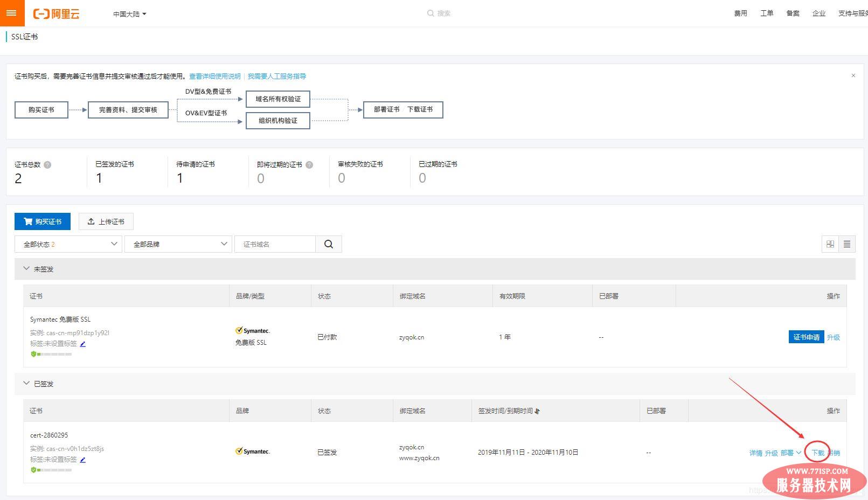Click the help icon beside 即将过期的证书
The image size is (868, 500).
(309, 165)
